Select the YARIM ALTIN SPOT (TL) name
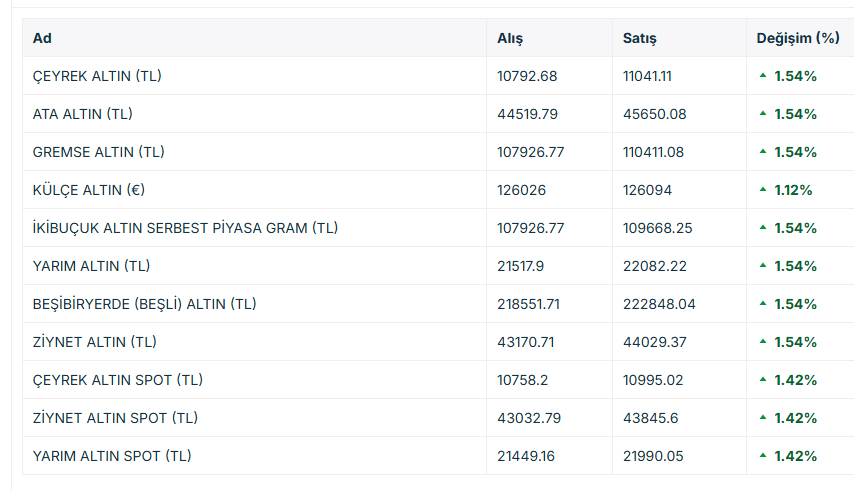This screenshot has height=491, width=854. 112,456
